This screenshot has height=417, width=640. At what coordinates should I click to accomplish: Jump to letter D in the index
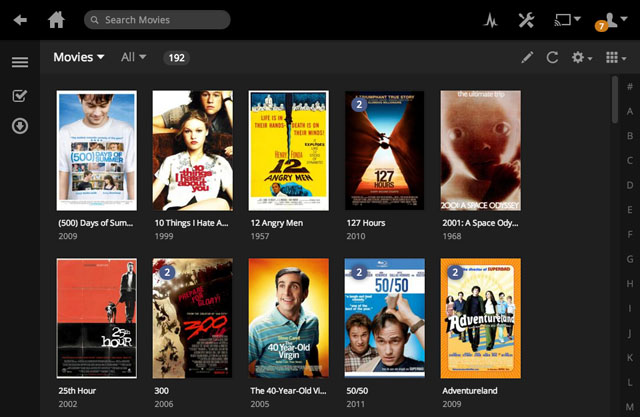pyautogui.click(x=630, y=185)
